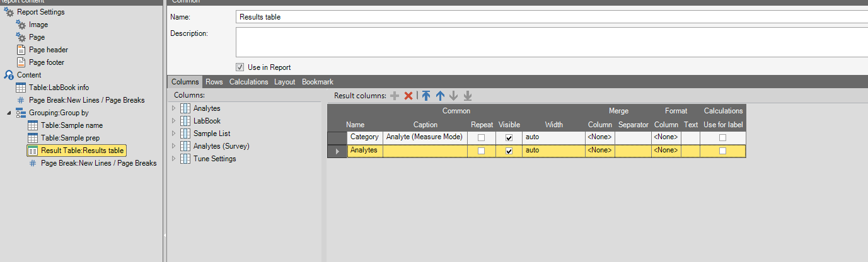The image size is (868, 262).
Task: Select the Page header item icon
Action: (x=21, y=50)
